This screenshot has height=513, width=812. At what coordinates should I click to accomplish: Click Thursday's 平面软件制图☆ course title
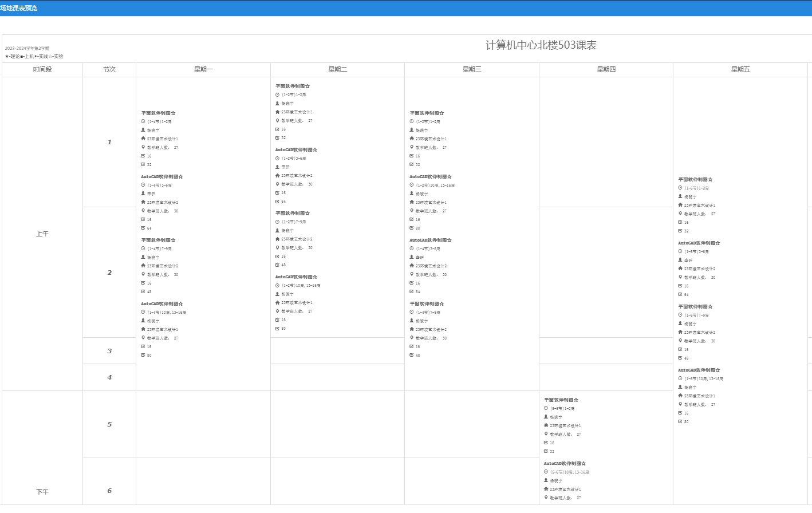pos(561,400)
